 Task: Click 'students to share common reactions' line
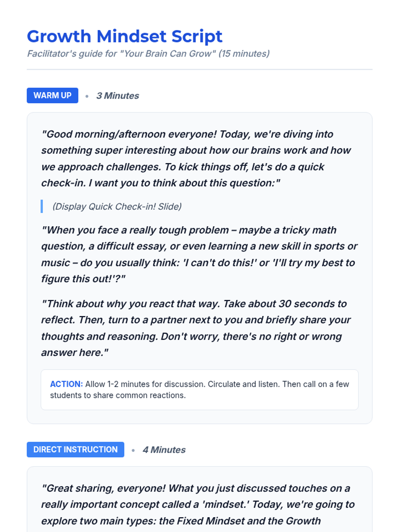[x=118, y=395]
